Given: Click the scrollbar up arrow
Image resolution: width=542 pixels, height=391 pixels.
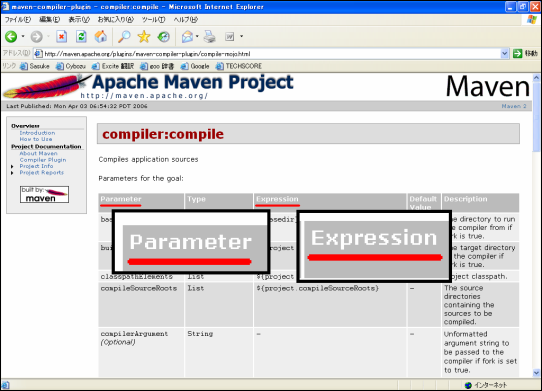Looking at the screenshot, I should pos(536,78).
